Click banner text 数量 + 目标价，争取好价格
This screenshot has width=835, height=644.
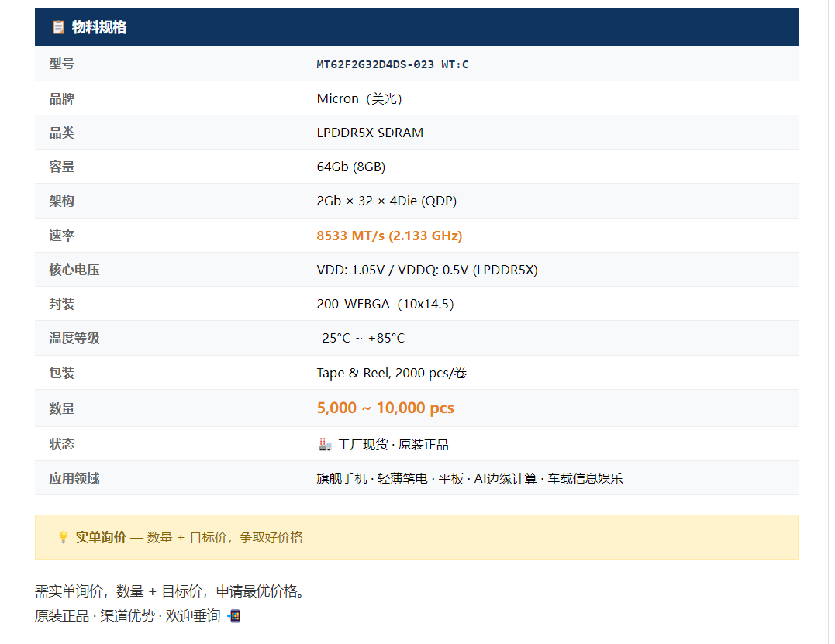[x=225, y=538]
